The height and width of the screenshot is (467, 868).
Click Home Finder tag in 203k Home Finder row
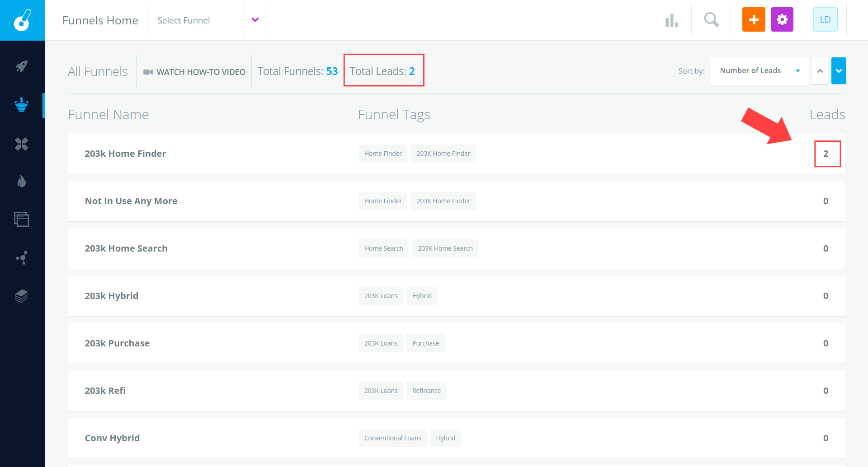(383, 154)
